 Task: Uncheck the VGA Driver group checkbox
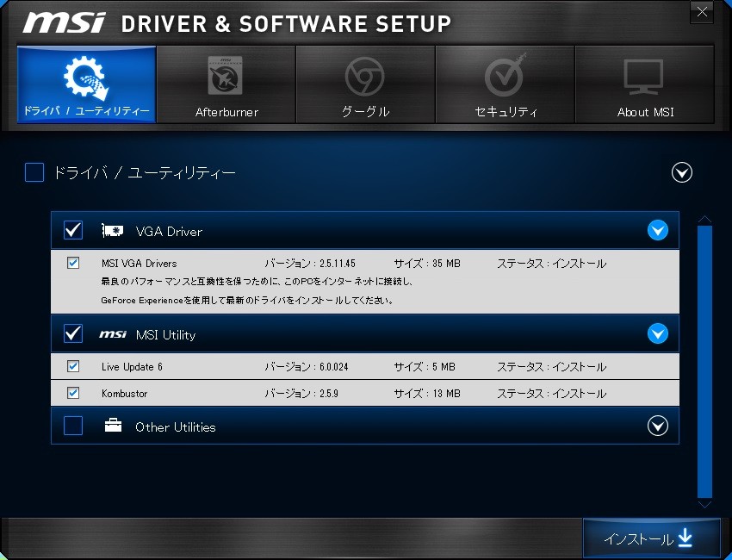click(x=73, y=230)
